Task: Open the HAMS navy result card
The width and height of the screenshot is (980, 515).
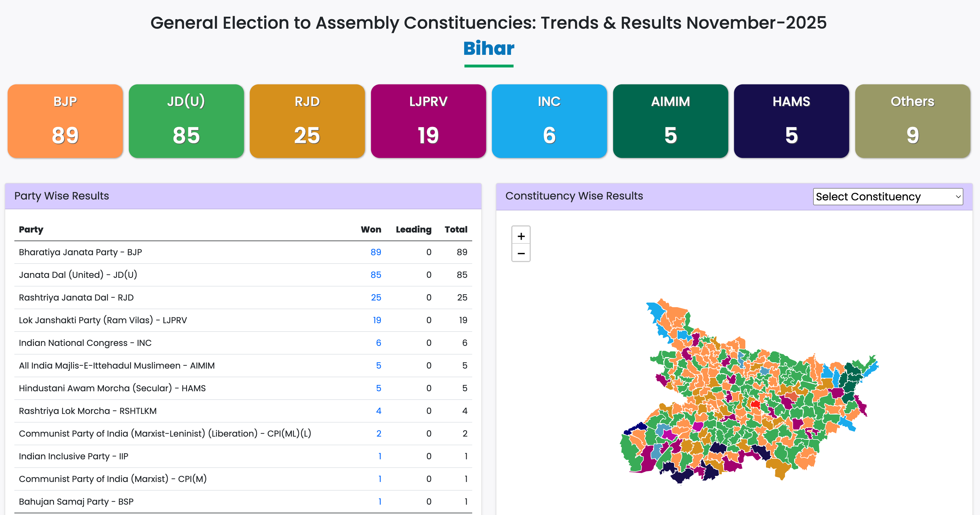Action: point(791,121)
